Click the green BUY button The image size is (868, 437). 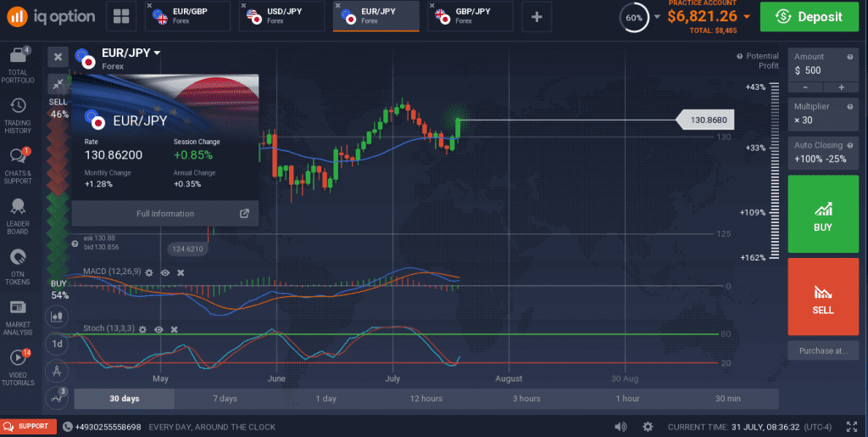tap(823, 215)
